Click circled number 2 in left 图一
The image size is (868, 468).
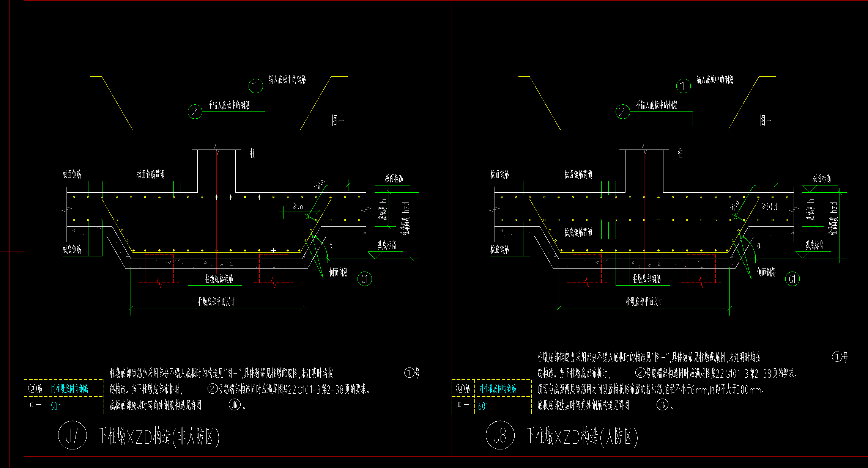click(195, 112)
